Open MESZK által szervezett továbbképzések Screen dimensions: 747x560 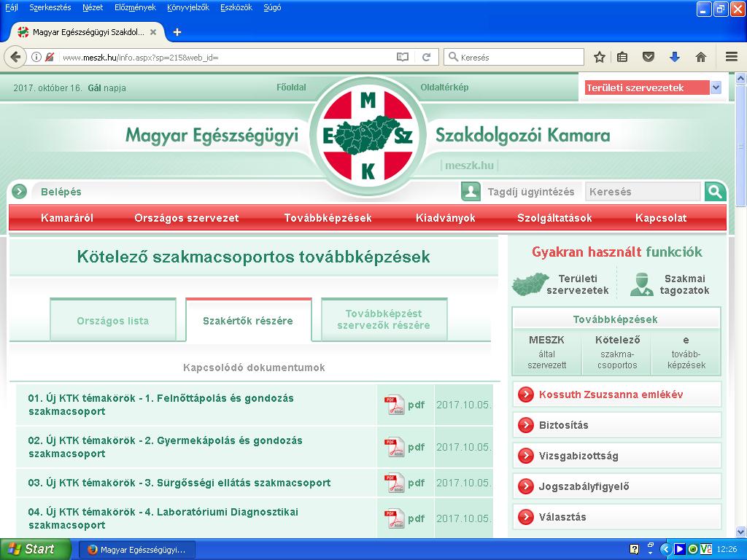pyautogui.click(x=547, y=352)
